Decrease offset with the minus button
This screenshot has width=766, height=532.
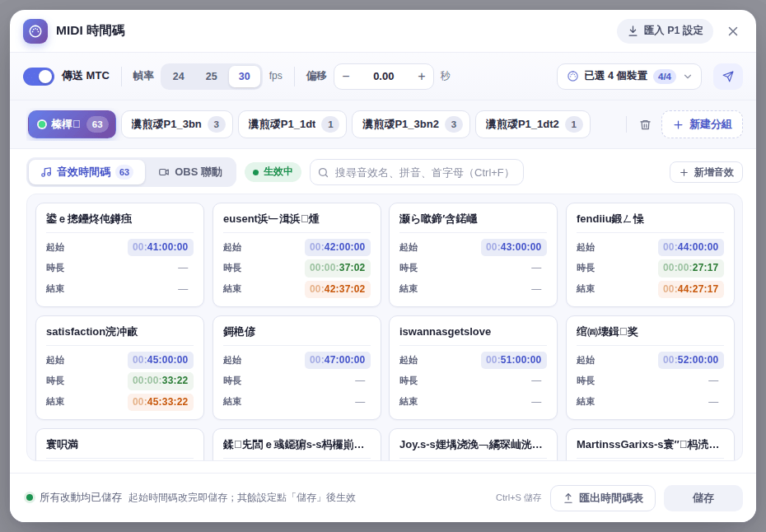pyautogui.click(x=346, y=77)
